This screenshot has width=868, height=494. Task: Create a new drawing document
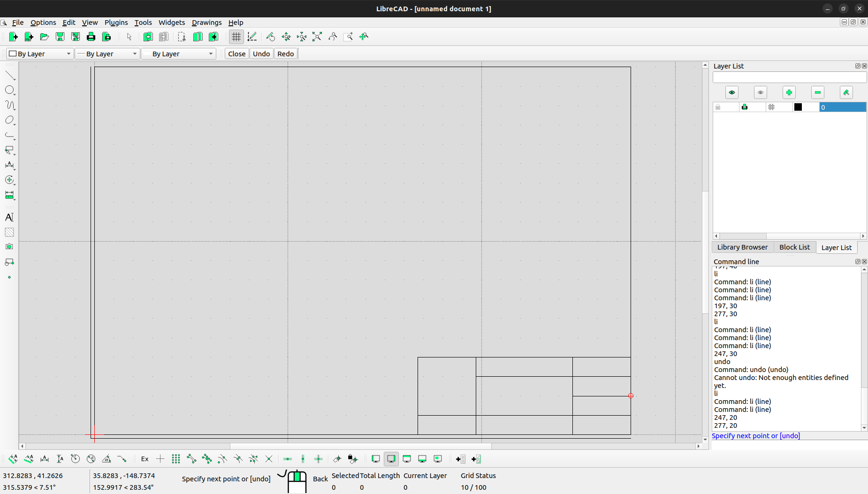coord(13,37)
